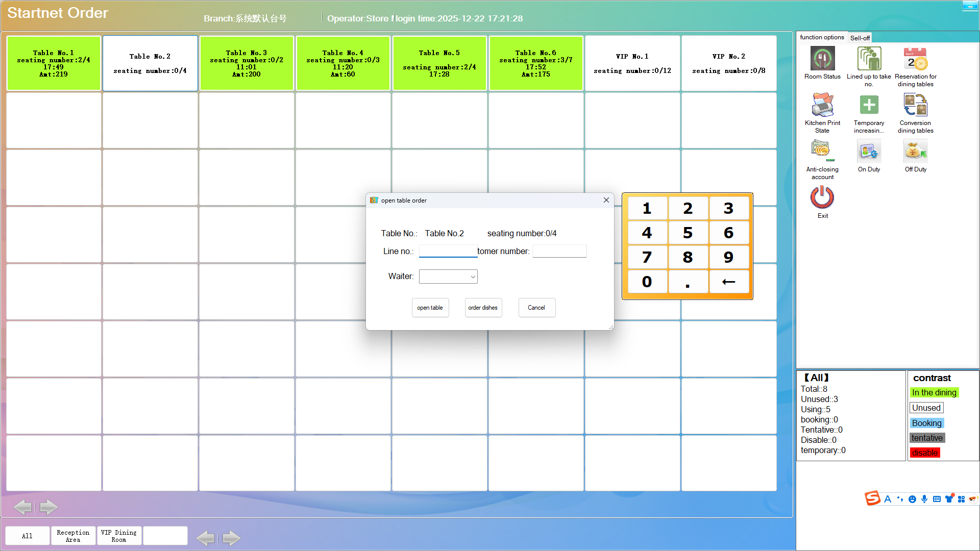The image size is (980, 551).
Task: Open the Room Status icon
Action: click(822, 59)
